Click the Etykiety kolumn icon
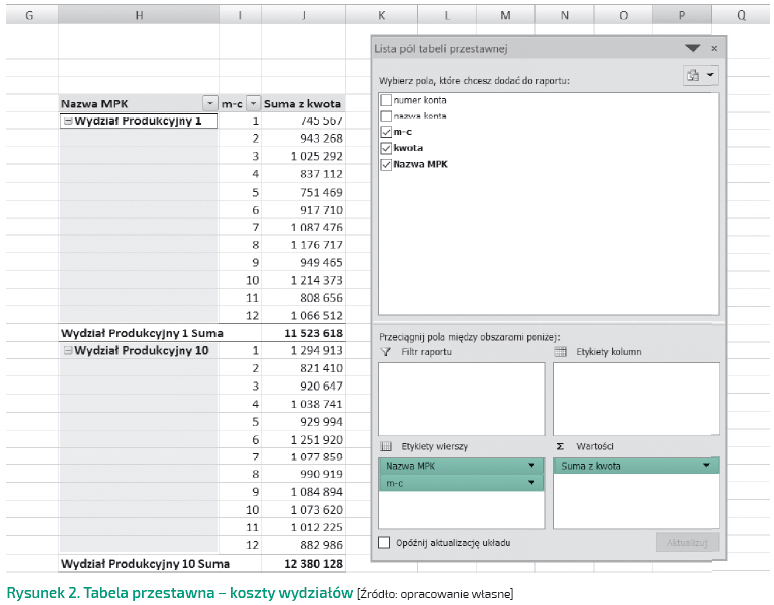This screenshot has height=605, width=774. (560, 352)
